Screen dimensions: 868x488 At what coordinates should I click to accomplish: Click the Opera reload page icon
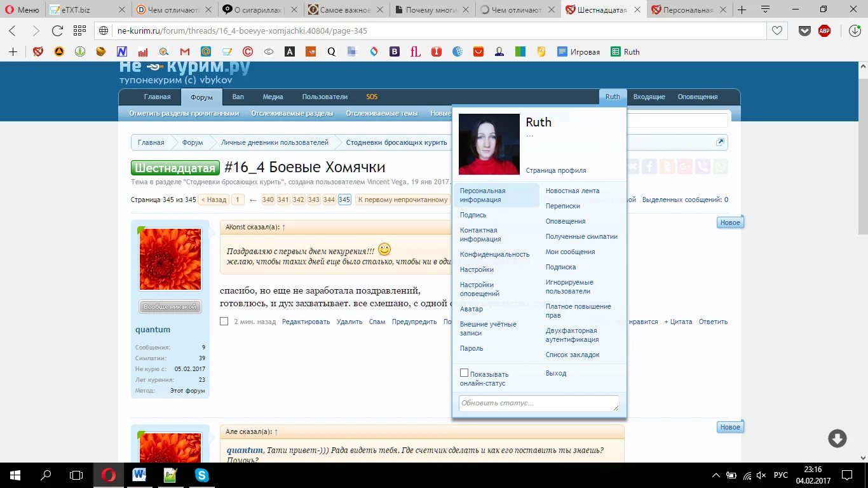pos(57,31)
